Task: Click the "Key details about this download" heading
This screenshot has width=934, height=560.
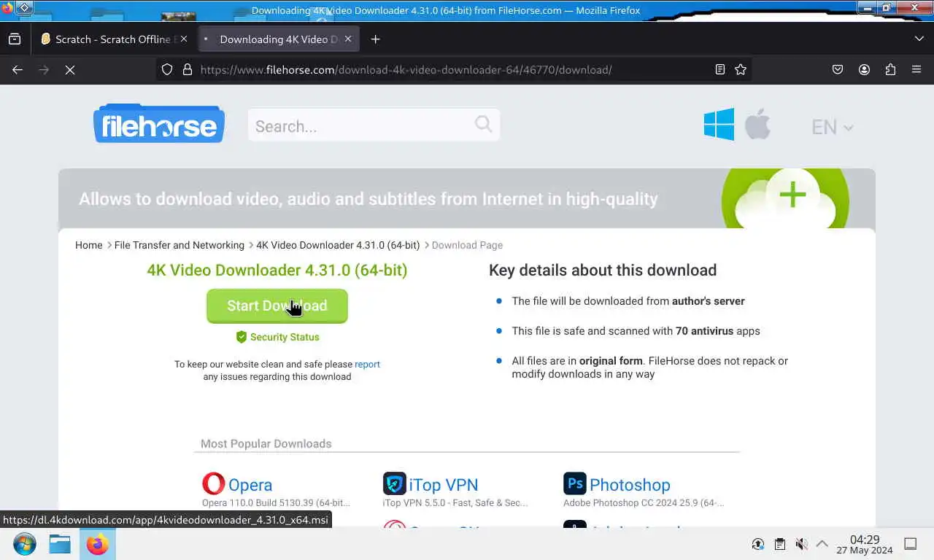Action: (603, 270)
